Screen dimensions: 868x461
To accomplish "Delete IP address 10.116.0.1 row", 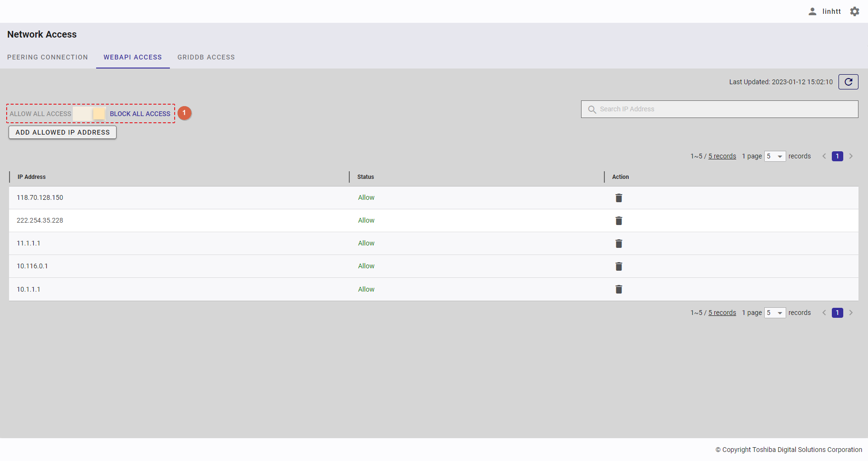I will click(x=619, y=266).
